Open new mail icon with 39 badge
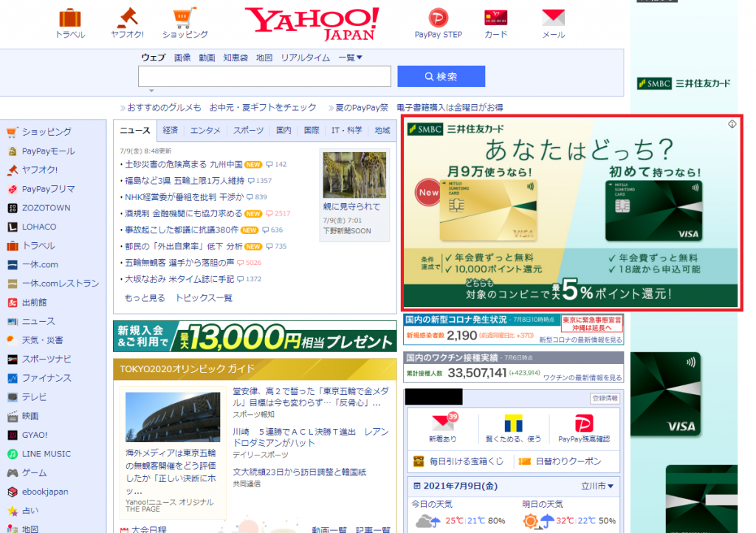The image size is (756, 533). tap(444, 422)
